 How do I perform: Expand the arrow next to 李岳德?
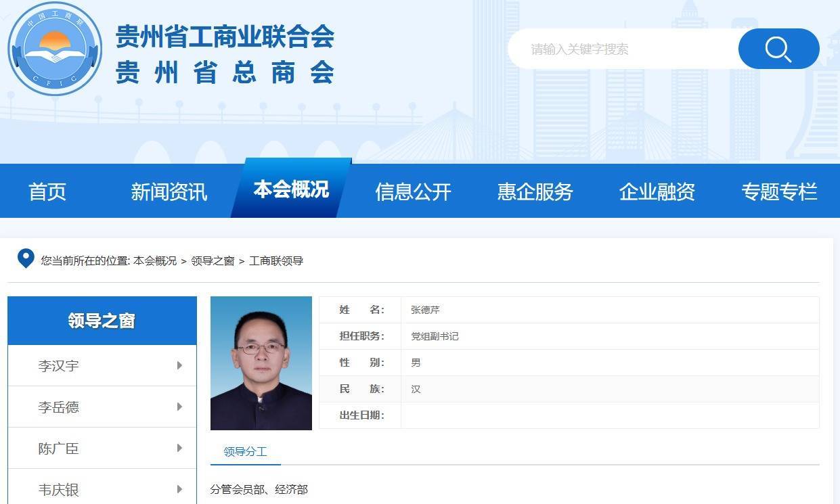179,407
